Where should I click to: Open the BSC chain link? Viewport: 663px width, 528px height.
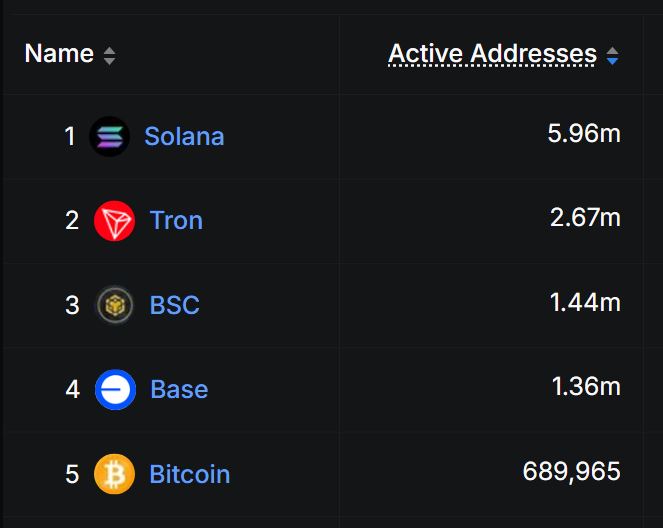pos(175,305)
